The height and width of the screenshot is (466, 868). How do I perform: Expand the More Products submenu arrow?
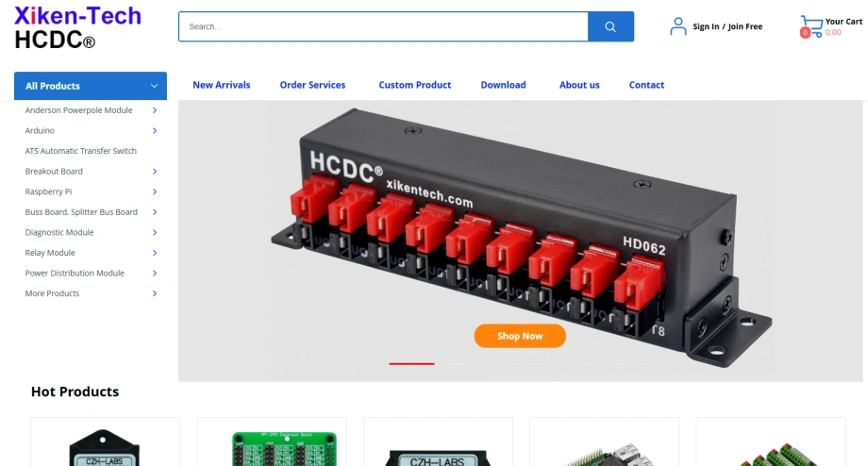tap(155, 293)
